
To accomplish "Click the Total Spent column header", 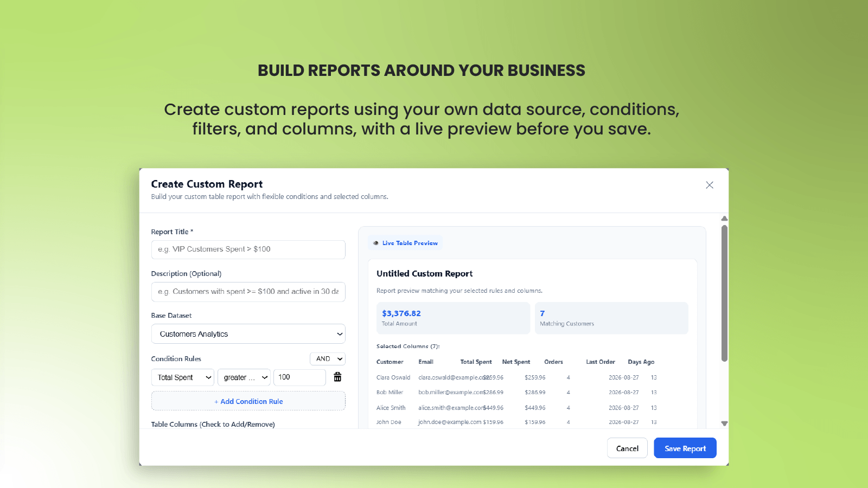I will [476, 362].
